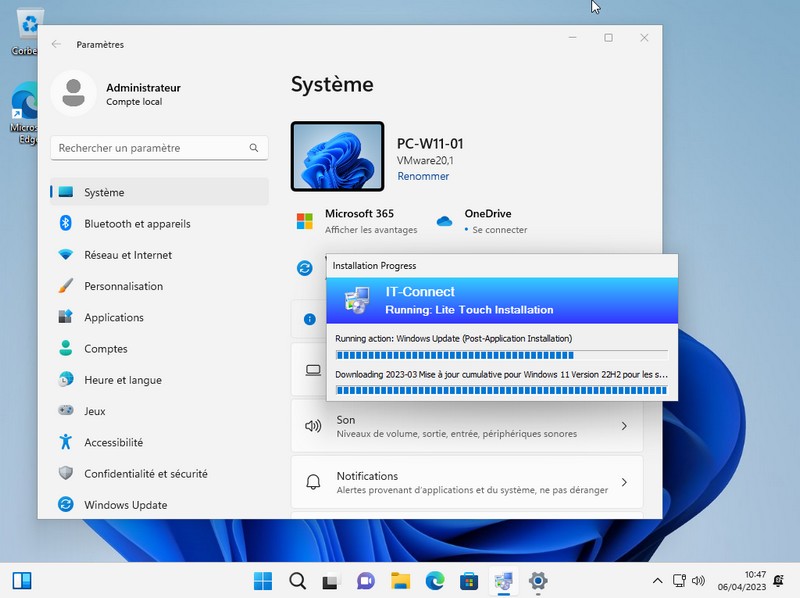
Task: Select the Microsoft Edge desktop shortcut
Action: tap(24, 113)
